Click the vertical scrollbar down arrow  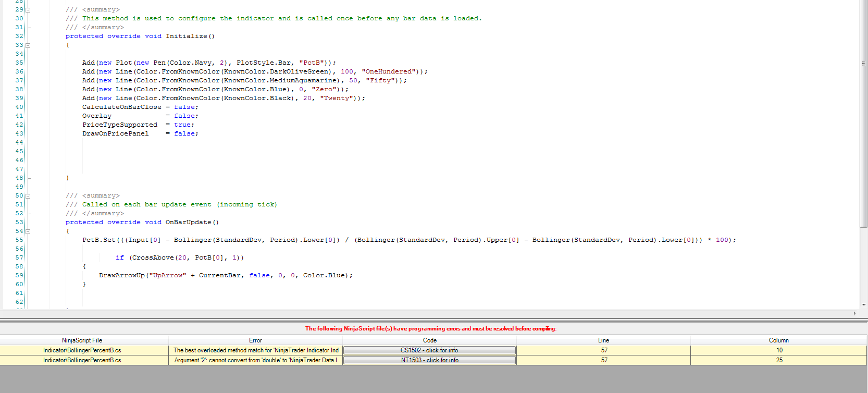863,305
